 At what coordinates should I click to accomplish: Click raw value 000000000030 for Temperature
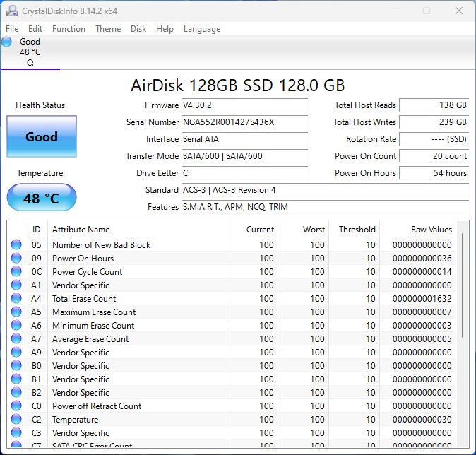pos(422,420)
